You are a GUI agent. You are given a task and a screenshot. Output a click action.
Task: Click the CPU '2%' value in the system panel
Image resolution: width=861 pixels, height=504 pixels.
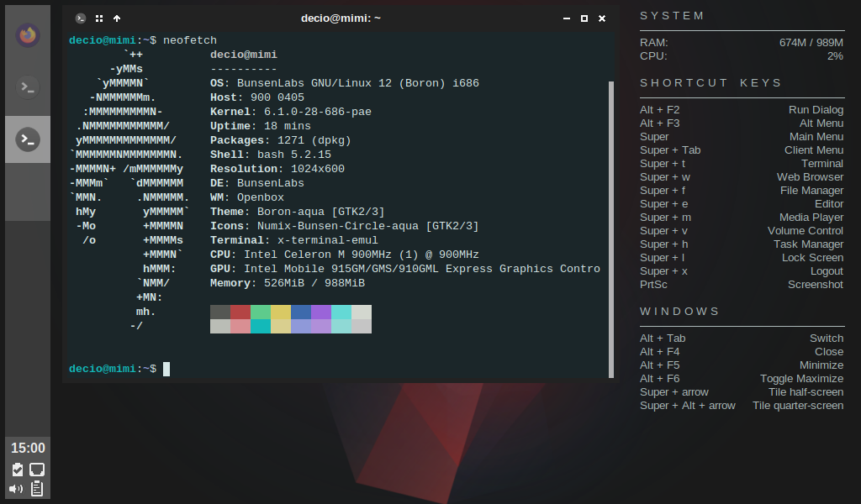click(835, 56)
